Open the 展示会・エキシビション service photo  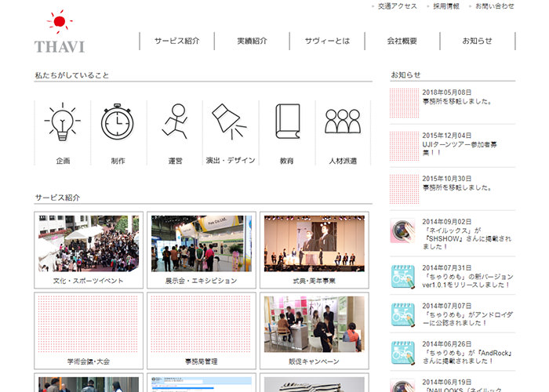(x=202, y=244)
